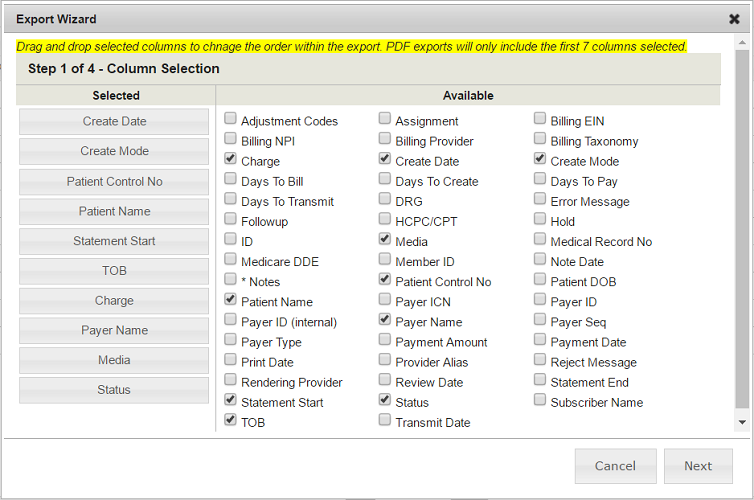Enable the Rendering Provider column

click(x=231, y=381)
